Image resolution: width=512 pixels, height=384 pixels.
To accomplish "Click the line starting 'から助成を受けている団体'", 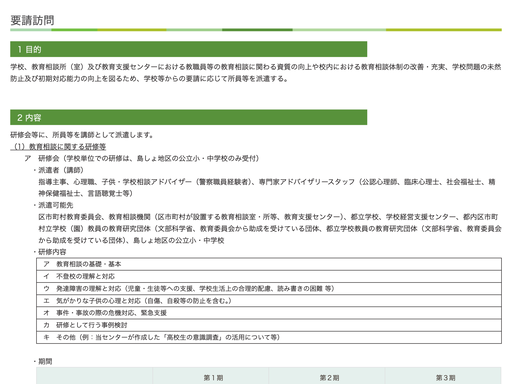I will pos(131,240).
